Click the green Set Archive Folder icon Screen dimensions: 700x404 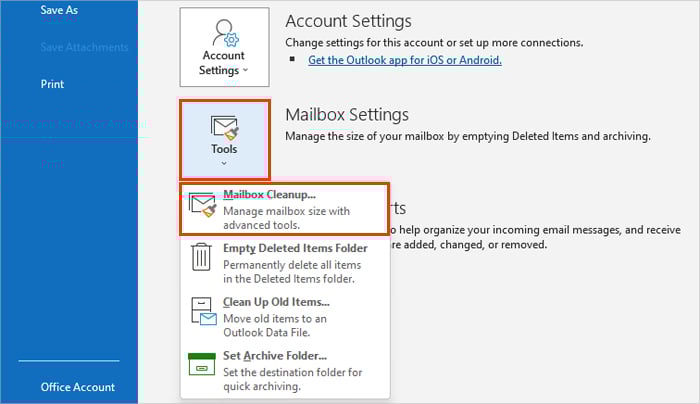[203, 364]
